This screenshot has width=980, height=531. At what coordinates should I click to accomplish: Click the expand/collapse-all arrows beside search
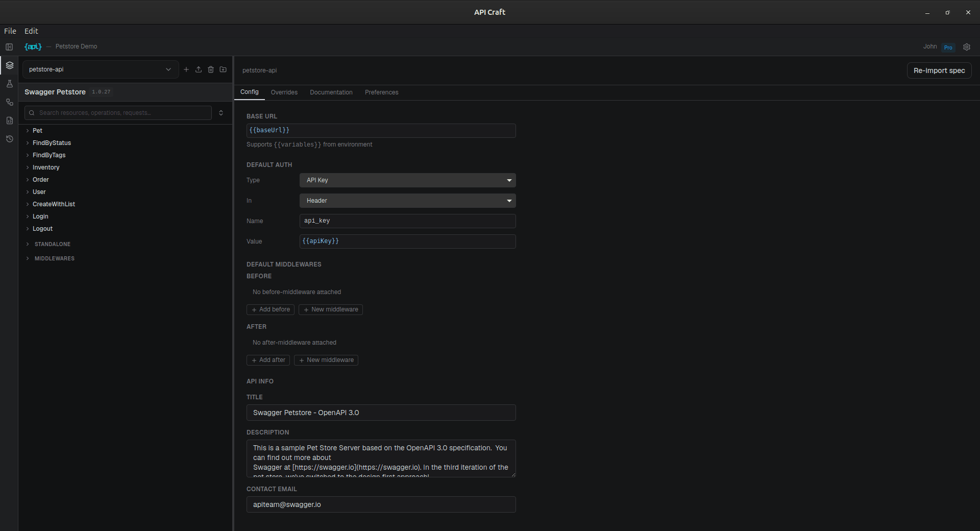221,113
